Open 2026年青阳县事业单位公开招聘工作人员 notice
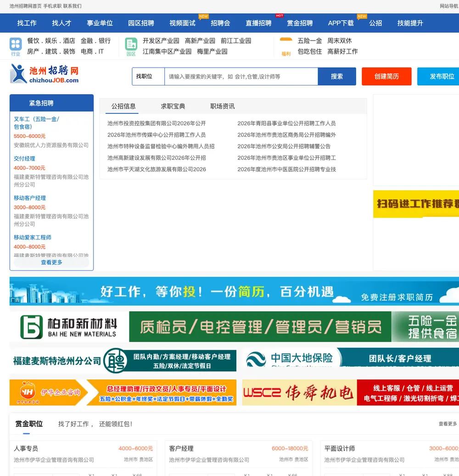The image size is (459, 476). coord(286,123)
